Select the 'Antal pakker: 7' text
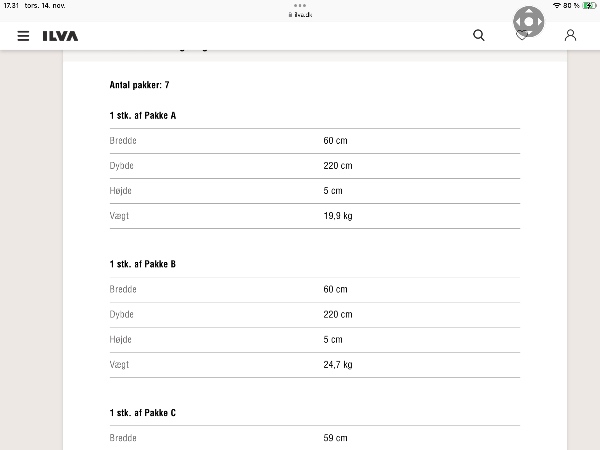600x450 pixels. tap(139, 85)
